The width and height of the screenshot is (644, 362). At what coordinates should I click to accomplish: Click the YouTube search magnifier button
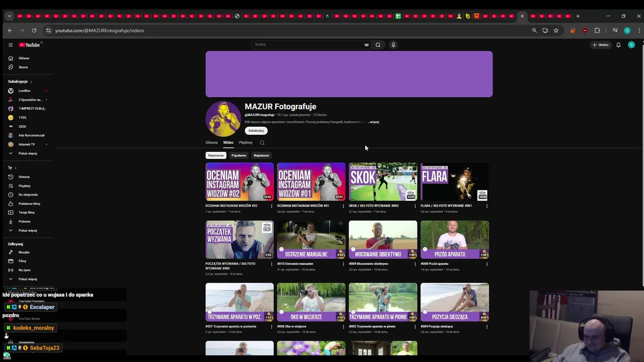click(x=378, y=45)
